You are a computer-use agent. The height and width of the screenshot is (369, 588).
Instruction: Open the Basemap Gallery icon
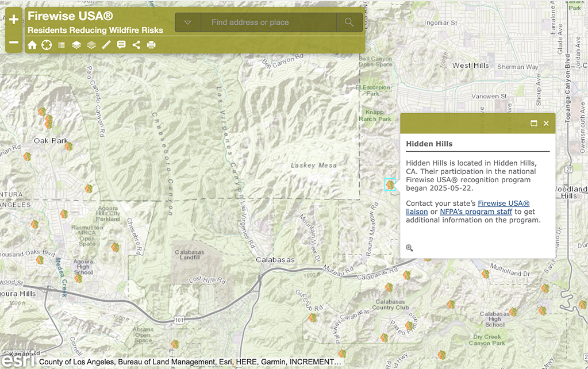click(x=91, y=45)
